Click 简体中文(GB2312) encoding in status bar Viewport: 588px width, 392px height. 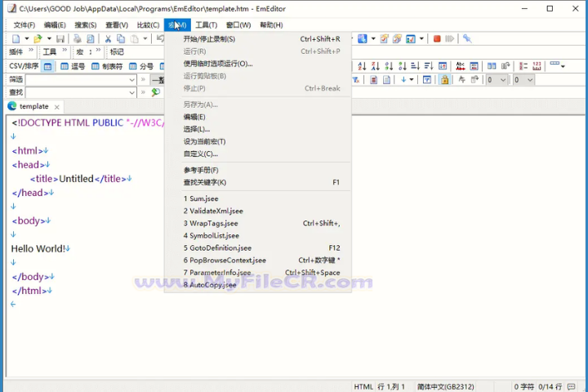[x=446, y=387]
